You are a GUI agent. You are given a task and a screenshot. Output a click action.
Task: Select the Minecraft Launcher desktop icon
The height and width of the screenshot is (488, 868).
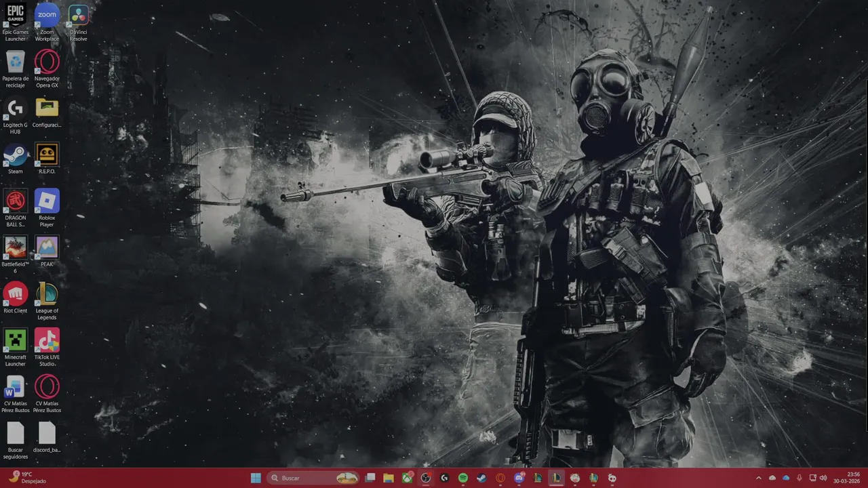[x=15, y=348]
